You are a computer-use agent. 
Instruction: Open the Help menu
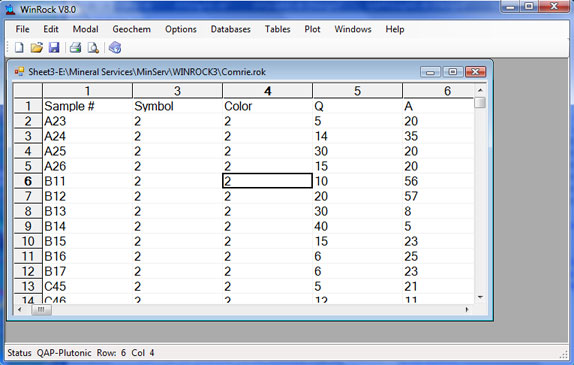click(x=395, y=29)
